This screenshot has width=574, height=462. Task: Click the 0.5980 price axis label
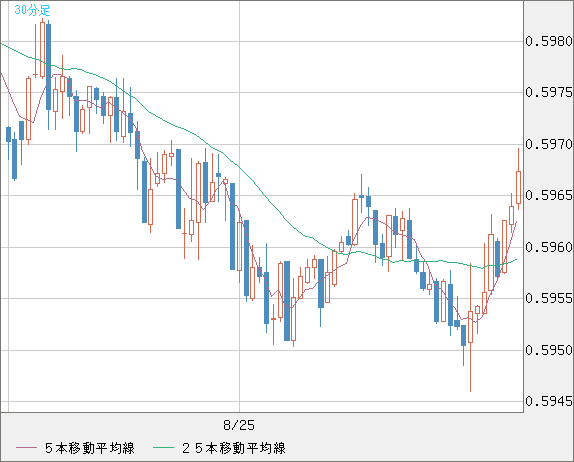pyautogui.click(x=549, y=41)
